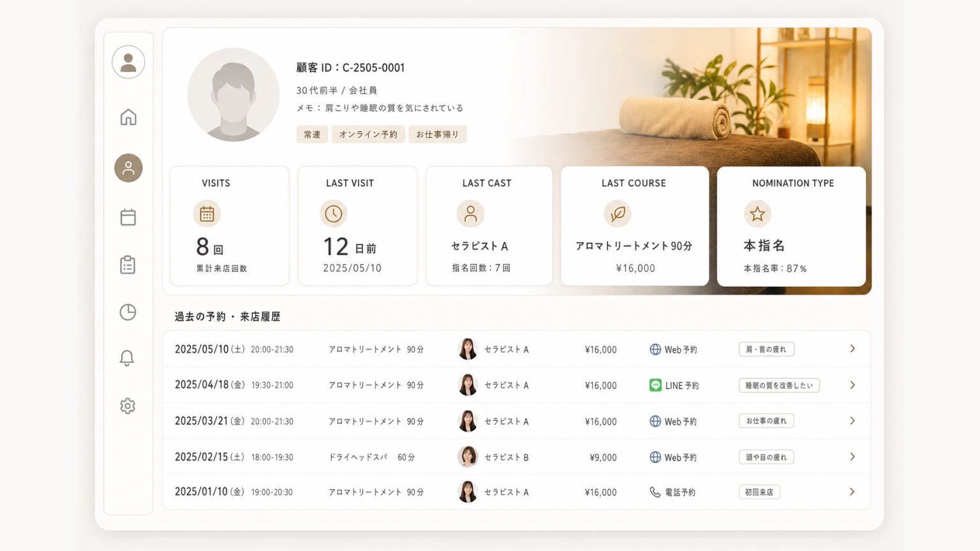Click the 常連 tag
This screenshot has width=980, height=551.
(312, 135)
